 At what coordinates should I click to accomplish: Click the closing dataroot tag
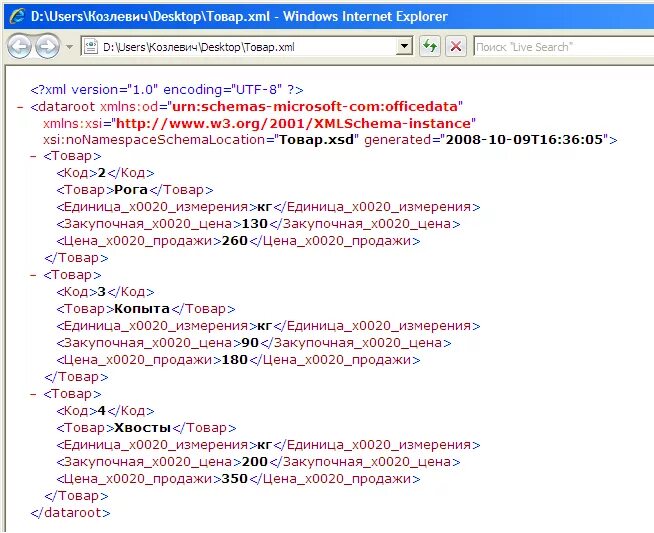point(70,513)
